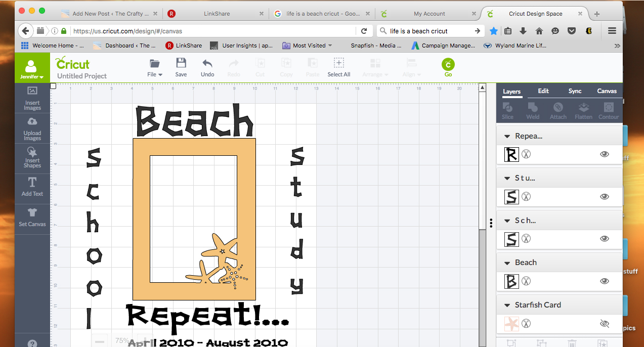Click the Starfish Card layer color thumbnail
The width and height of the screenshot is (644, 347).
pyautogui.click(x=511, y=324)
